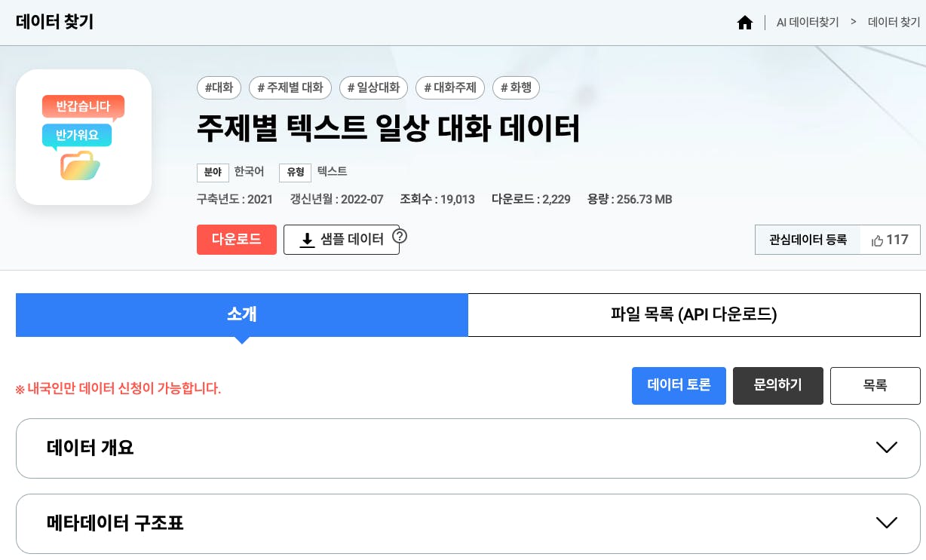
Task: Click the red notice 내국인만 데이터 신청이 가능합니다
Action: (118, 389)
